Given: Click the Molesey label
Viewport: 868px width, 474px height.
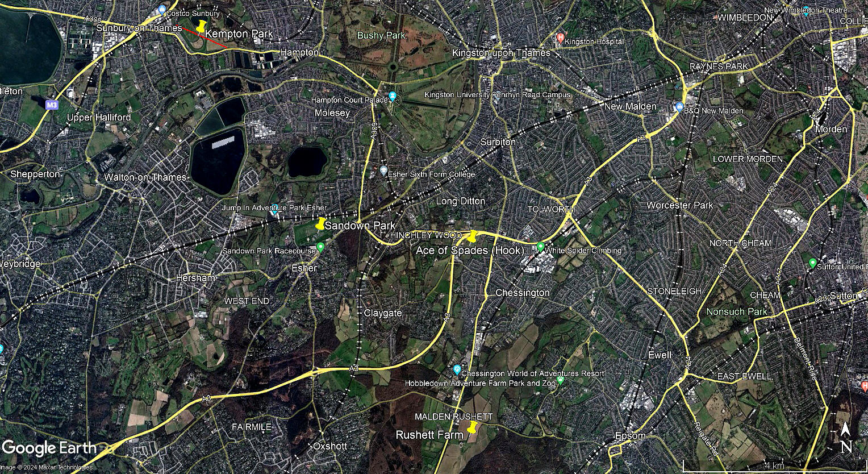Looking at the screenshot, I should 332,113.
